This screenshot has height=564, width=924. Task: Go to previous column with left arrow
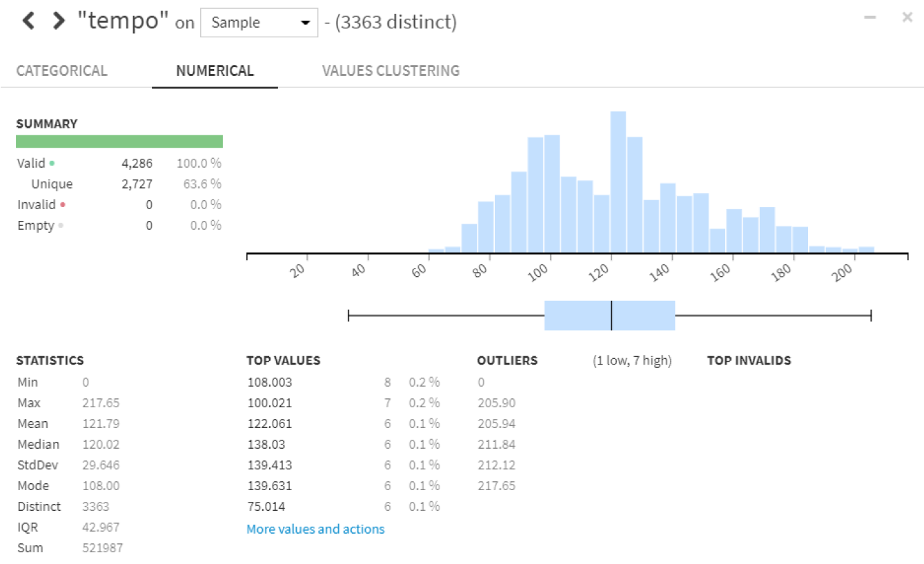point(28,21)
